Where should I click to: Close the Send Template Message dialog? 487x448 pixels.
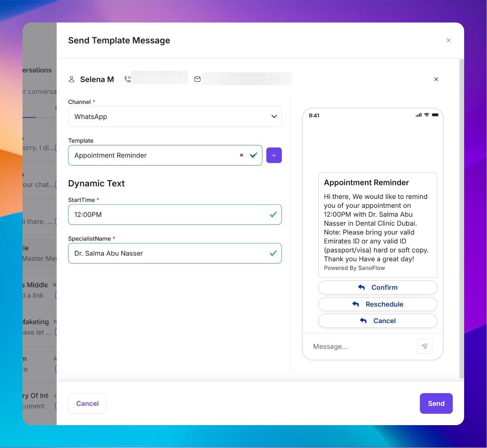(x=448, y=40)
